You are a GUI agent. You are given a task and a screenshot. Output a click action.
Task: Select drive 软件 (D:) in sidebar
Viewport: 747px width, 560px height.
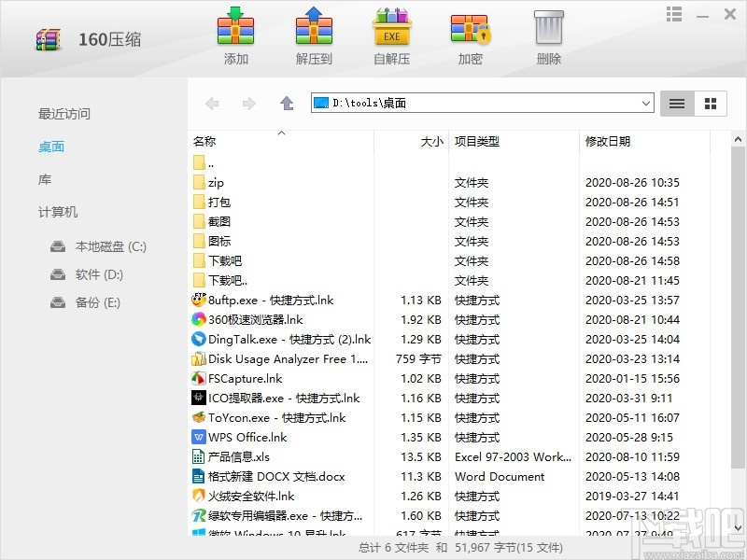pos(87,274)
